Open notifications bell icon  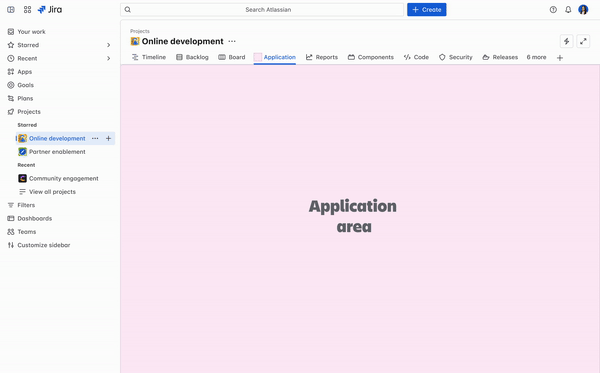568,10
